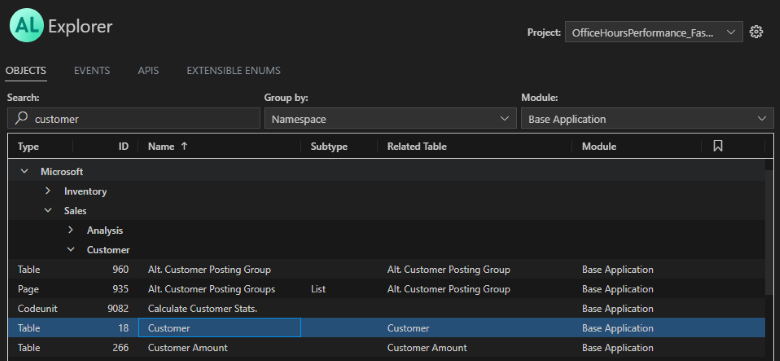Select the 'Alt. Customer Posting Groups' page name
Screen dimensions: 780x361
211,289
